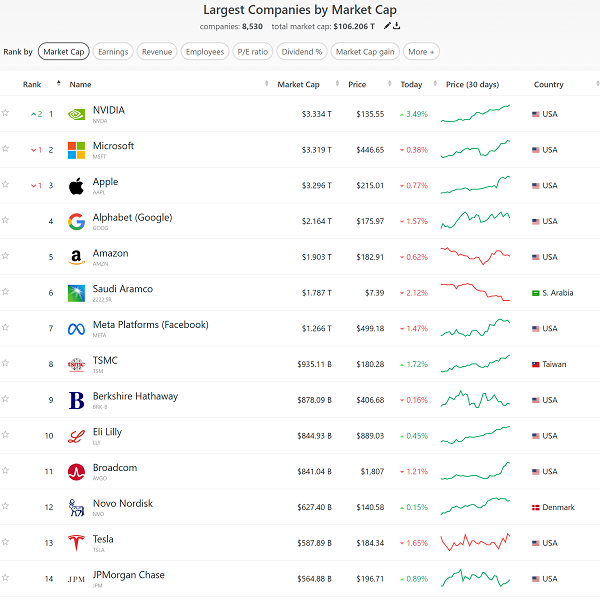Rank companies by P/E ratio
Image resolution: width=600 pixels, height=600 pixels.
[x=253, y=52]
